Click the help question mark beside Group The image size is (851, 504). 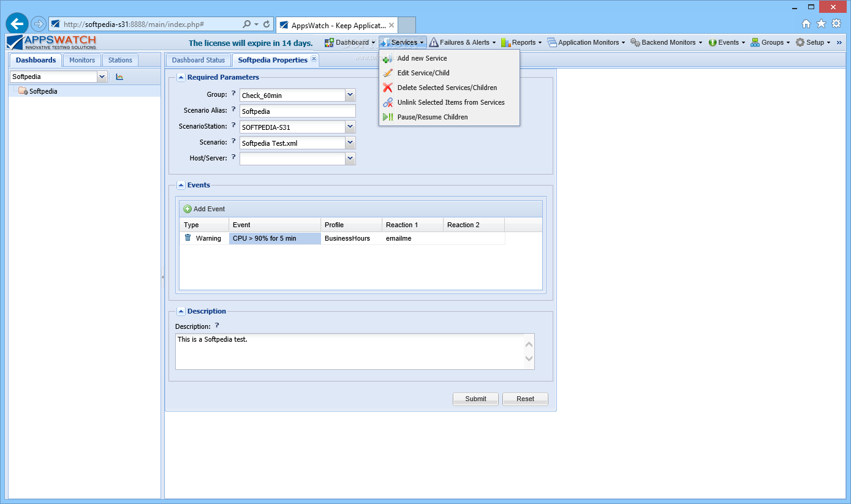(x=233, y=94)
